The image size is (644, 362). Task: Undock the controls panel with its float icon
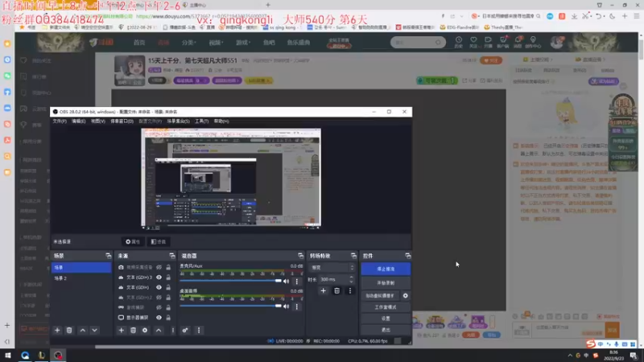408,256
